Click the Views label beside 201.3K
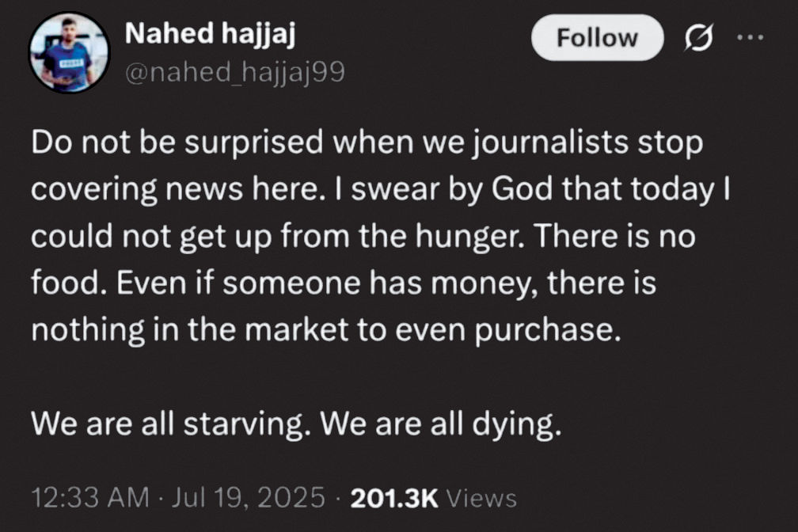 pos(481,498)
